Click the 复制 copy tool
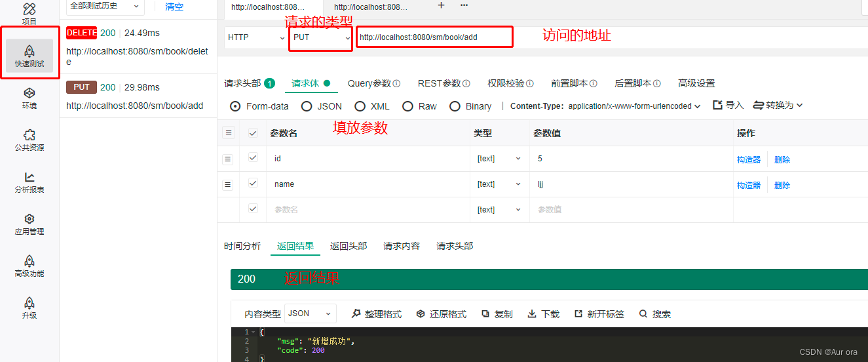Viewport: 868px width, 362px height. click(x=497, y=314)
